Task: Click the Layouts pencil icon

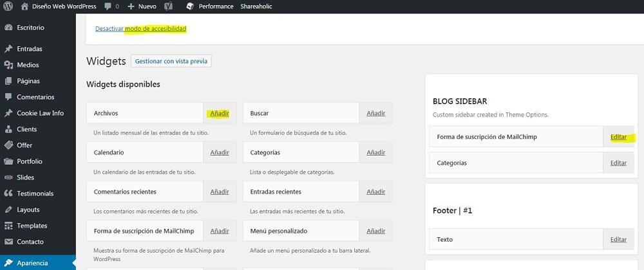Action: (x=8, y=210)
